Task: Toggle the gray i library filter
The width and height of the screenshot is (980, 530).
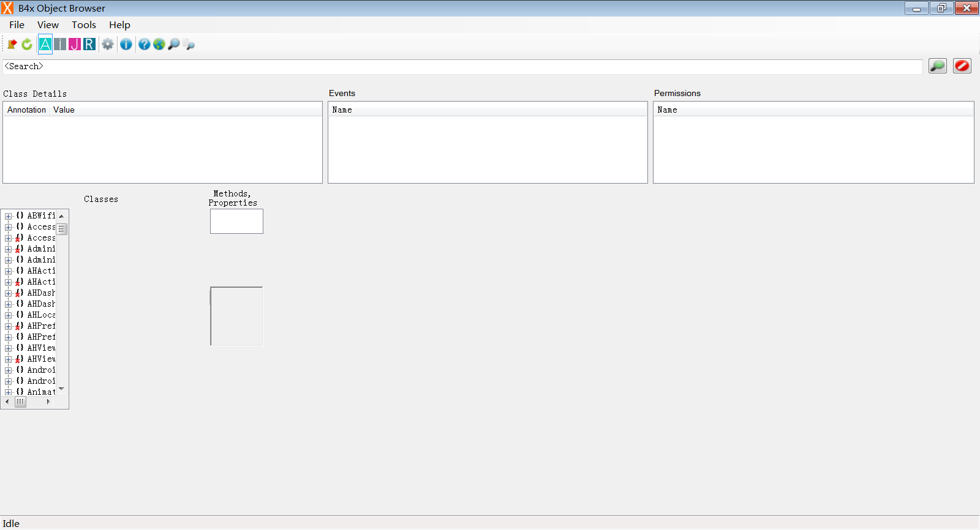Action: pyautogui.click(x=60, y=44)
